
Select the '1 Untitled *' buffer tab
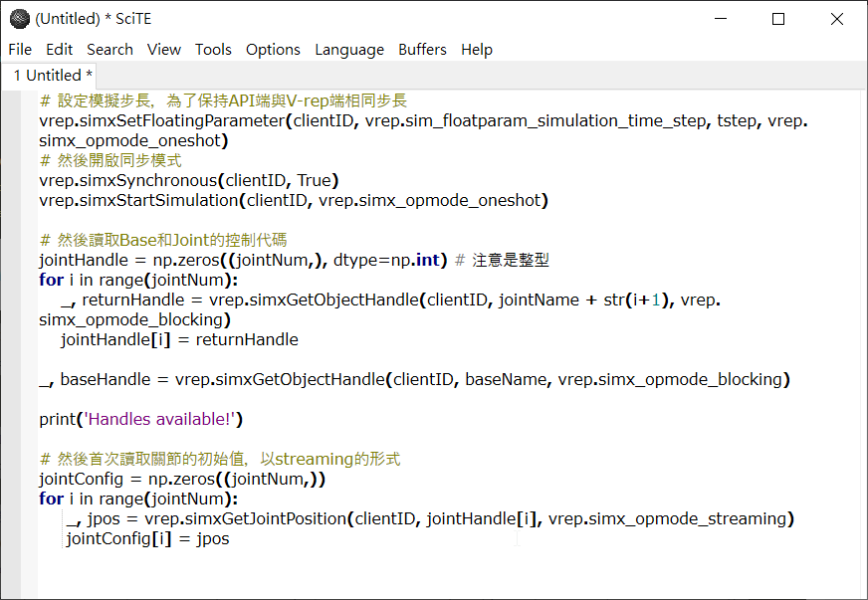pyautogui.click(x=51, y=76)
